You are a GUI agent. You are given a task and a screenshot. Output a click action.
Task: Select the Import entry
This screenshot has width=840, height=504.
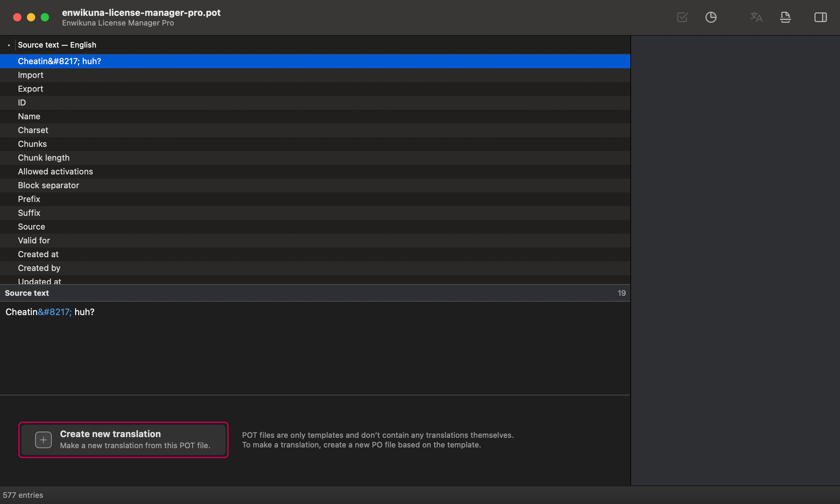[315, 75]
